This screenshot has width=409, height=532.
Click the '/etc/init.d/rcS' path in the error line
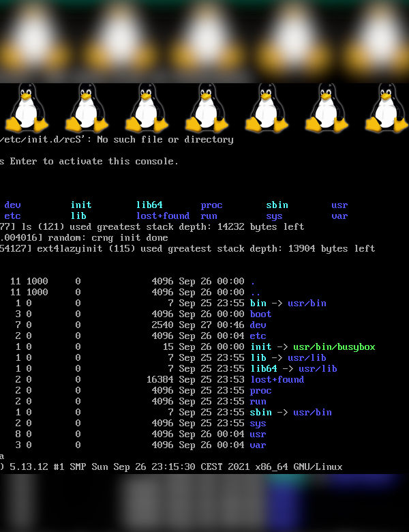41,139
